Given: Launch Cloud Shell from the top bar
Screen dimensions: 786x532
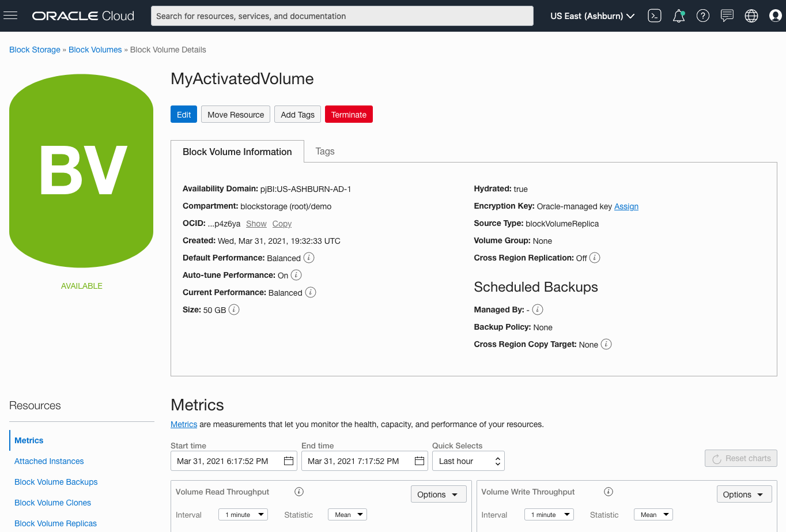Looking at the screenshot, I should click(654, 16).
